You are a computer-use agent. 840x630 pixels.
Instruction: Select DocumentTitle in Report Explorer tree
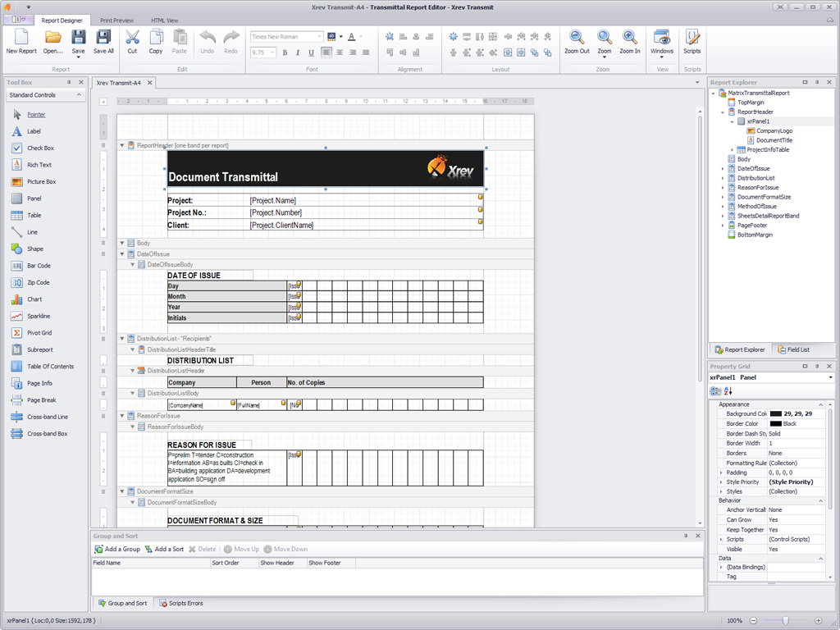774,140
